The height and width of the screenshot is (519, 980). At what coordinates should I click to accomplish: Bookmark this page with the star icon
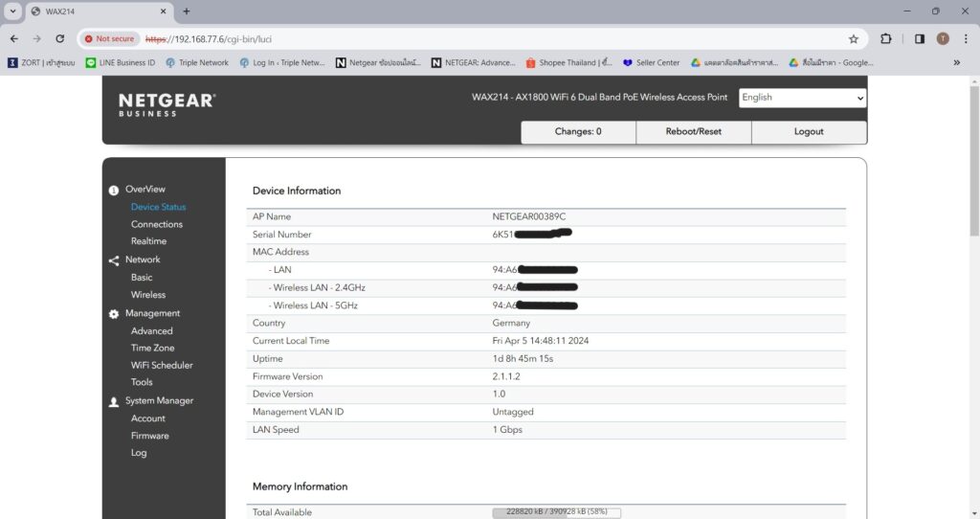click(853, 38)
